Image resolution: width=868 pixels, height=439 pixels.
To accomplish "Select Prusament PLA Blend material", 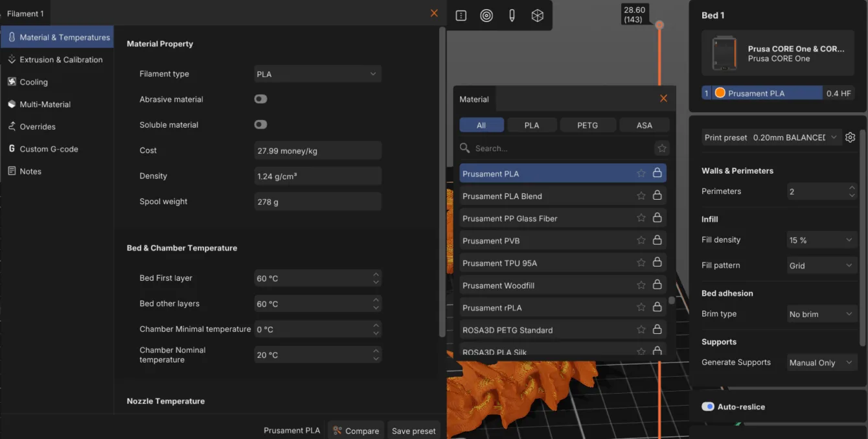I will click(x=563, y=196).
